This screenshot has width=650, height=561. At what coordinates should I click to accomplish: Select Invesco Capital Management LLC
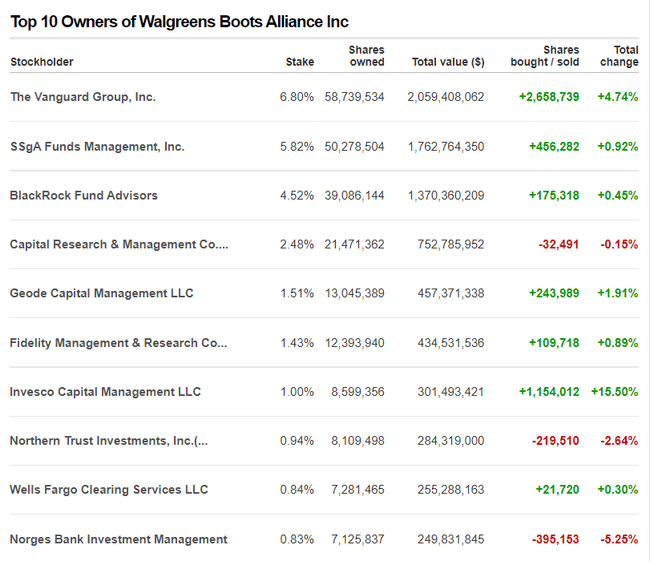pos(105,391)
